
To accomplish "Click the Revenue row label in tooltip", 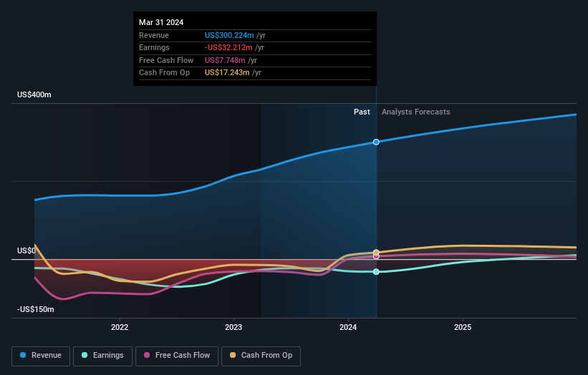I will point(154,35).
